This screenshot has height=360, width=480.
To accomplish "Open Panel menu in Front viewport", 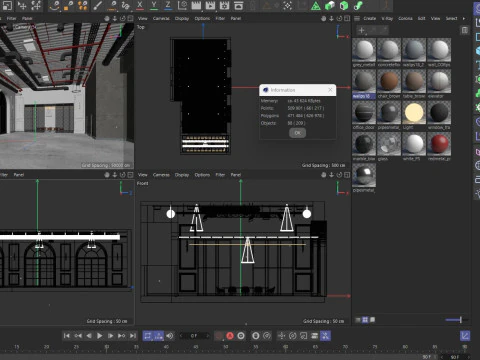I will pos(236,175).
